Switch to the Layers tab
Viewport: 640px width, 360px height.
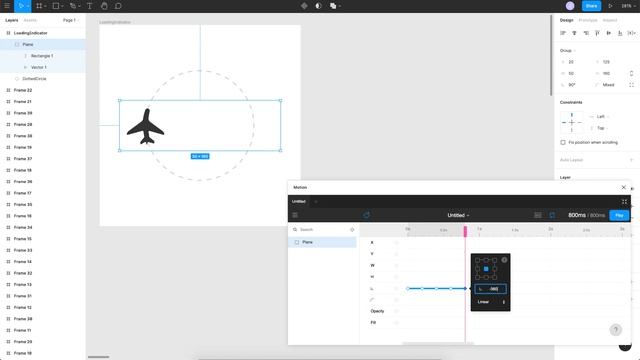coord(11,20)
